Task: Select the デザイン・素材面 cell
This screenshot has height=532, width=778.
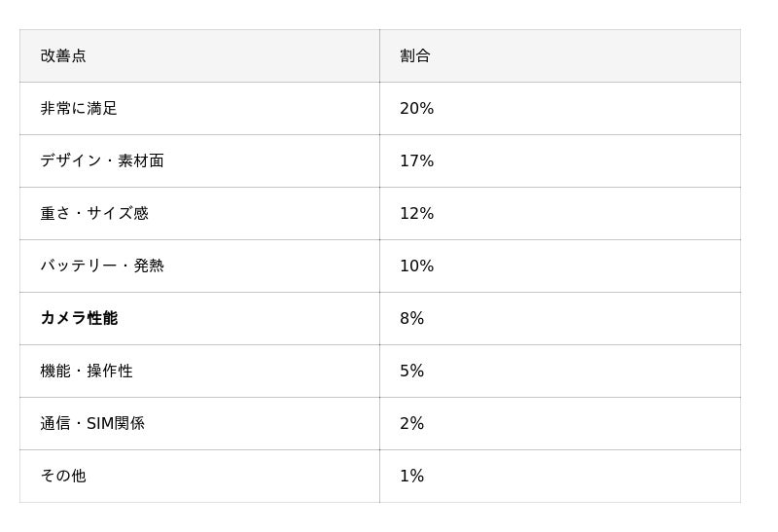Action: [x=102, y=161]
